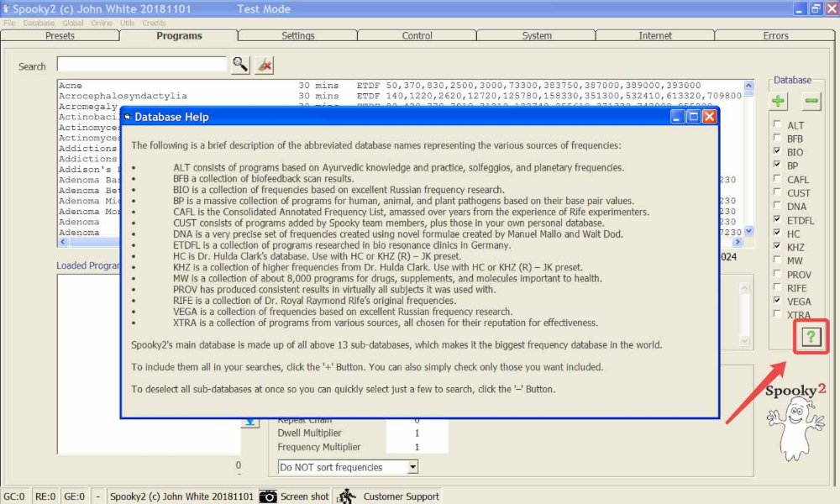Screen dimensions: 840x504
Task: Uncheck the KHZ database checkbox
Action: coord(777,246)
